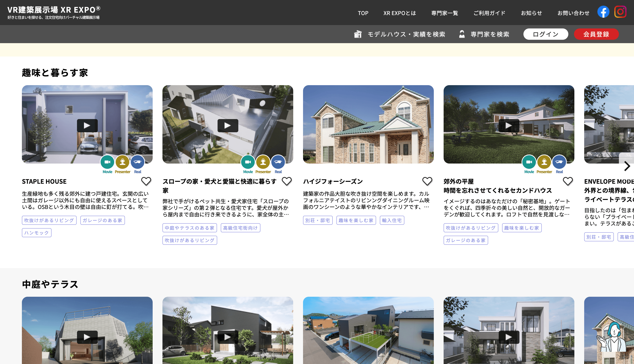
Task: Select the ガレージのある家 tag under STAPLE HOUSE
Action: point(102,220)
